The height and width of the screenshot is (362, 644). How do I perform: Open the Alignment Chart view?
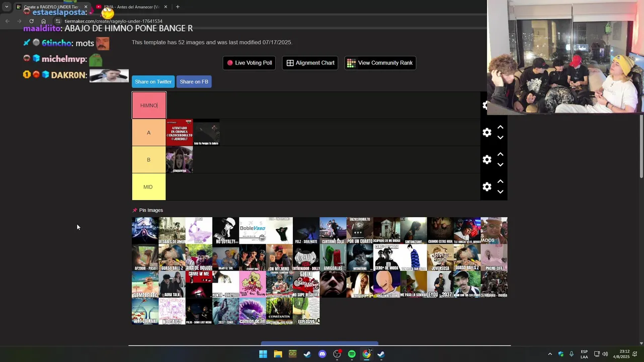tap(310, 63)
